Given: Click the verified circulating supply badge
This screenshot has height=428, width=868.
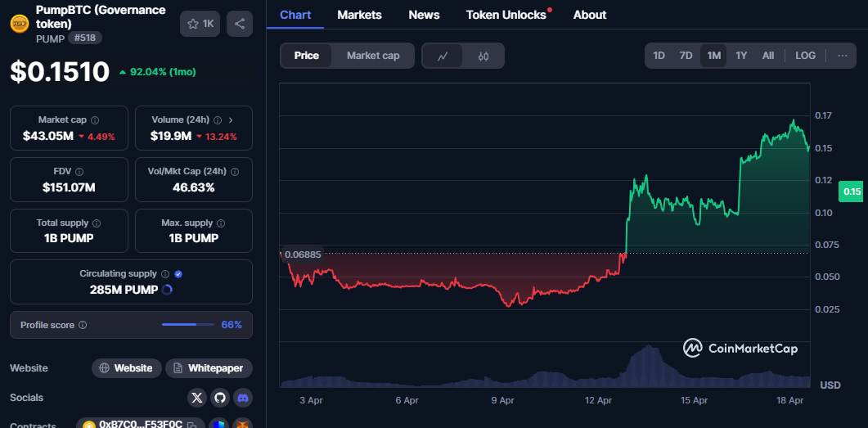Looking at the screenshot, I should click(178, 274).
